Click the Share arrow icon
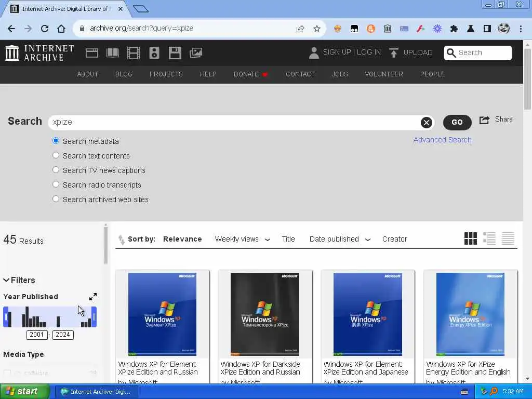 (x=484, y=120)
